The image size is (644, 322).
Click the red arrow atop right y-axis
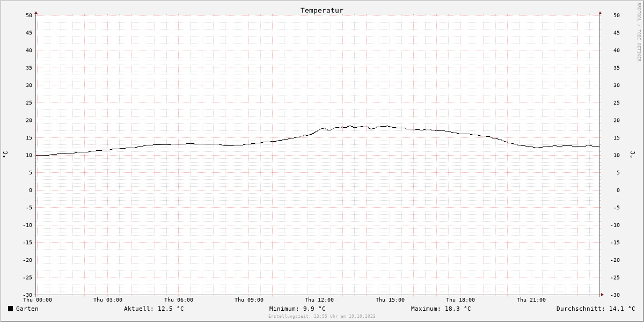coord(600,12)
